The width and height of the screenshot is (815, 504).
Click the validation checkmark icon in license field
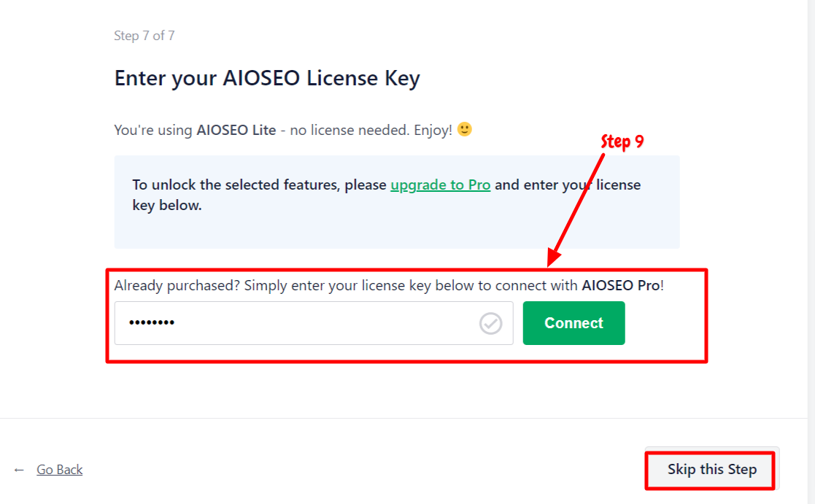coord(490,323)
